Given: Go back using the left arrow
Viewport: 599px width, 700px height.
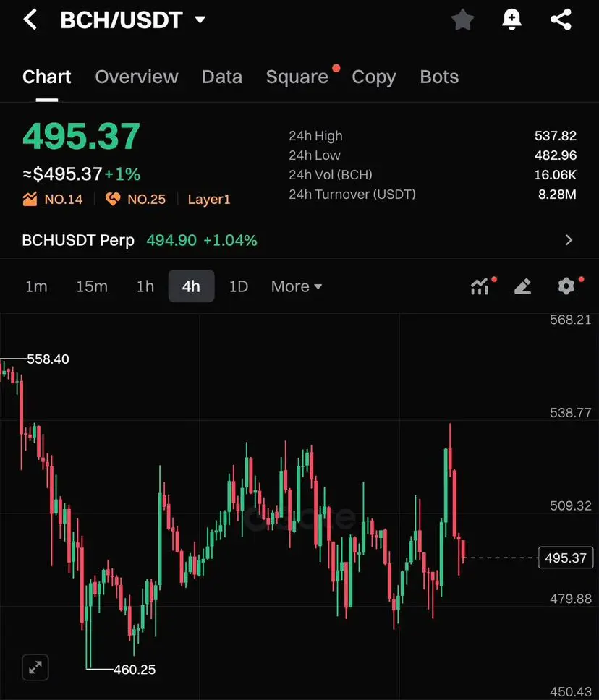Looking at the screenshot, I should (x=30, y=20).
